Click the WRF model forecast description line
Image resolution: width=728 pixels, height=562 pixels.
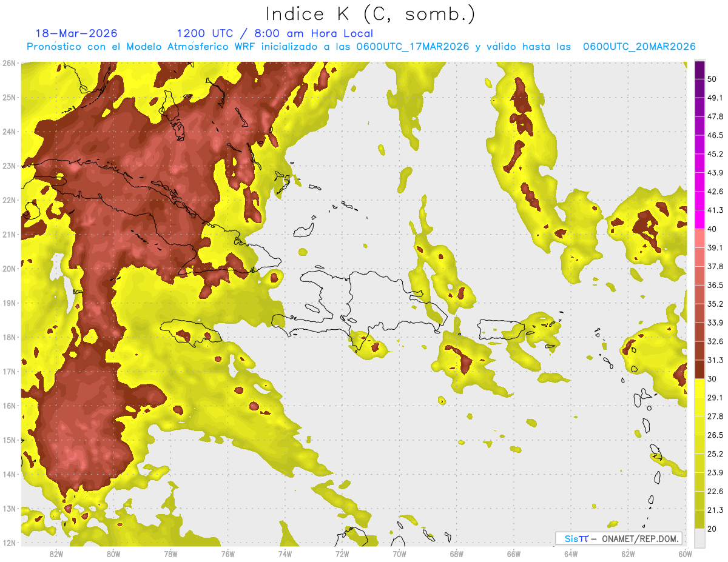coord(361,47)
